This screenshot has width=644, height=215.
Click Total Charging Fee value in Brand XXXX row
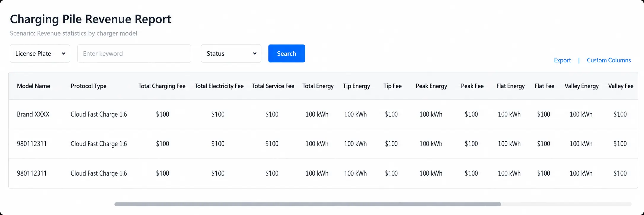[162, 114]
